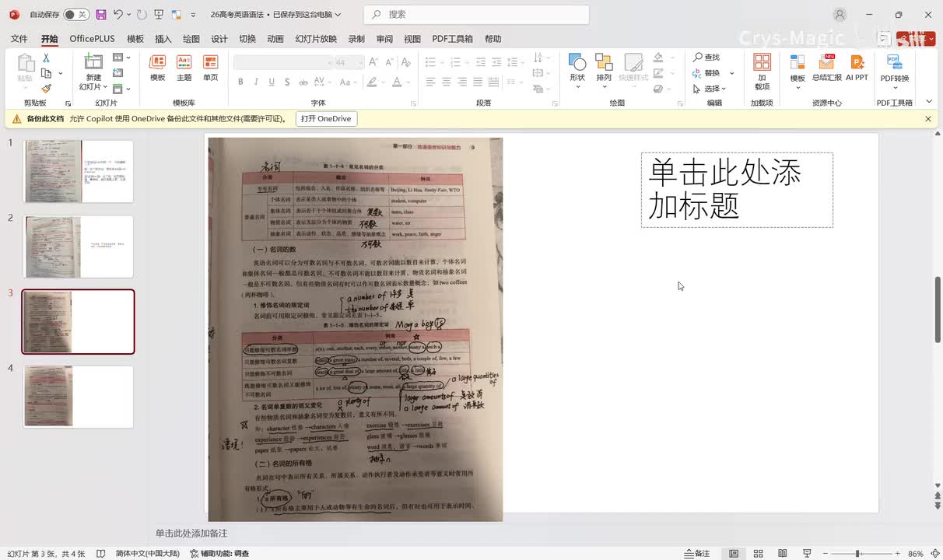The width and height of the screenshot is (943, 560).
Task: Pick the text highlight color
Action: pos(372,82)
